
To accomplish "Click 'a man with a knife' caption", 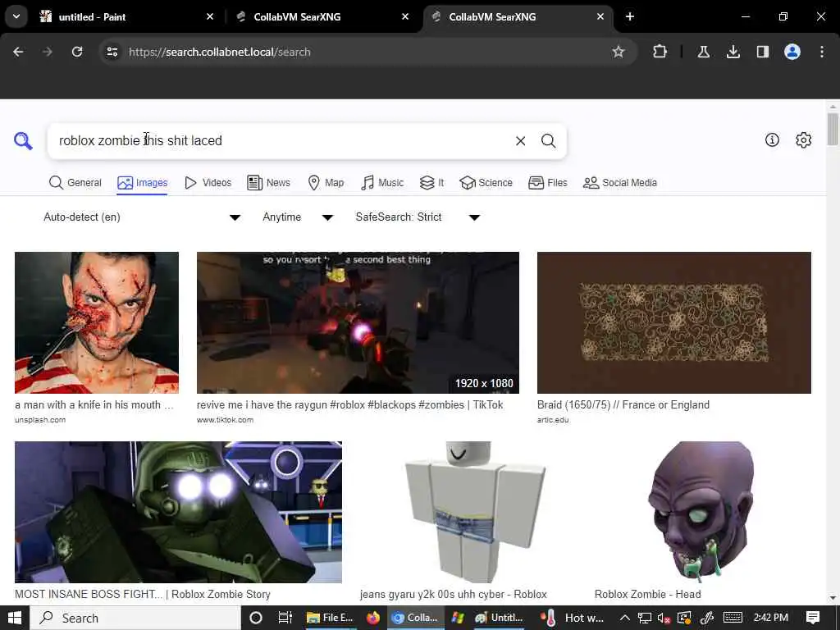I will coord(94,405).
